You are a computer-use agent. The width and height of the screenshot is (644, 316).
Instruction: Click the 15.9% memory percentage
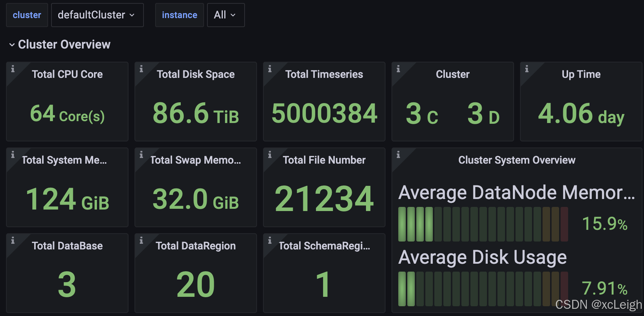605,224
